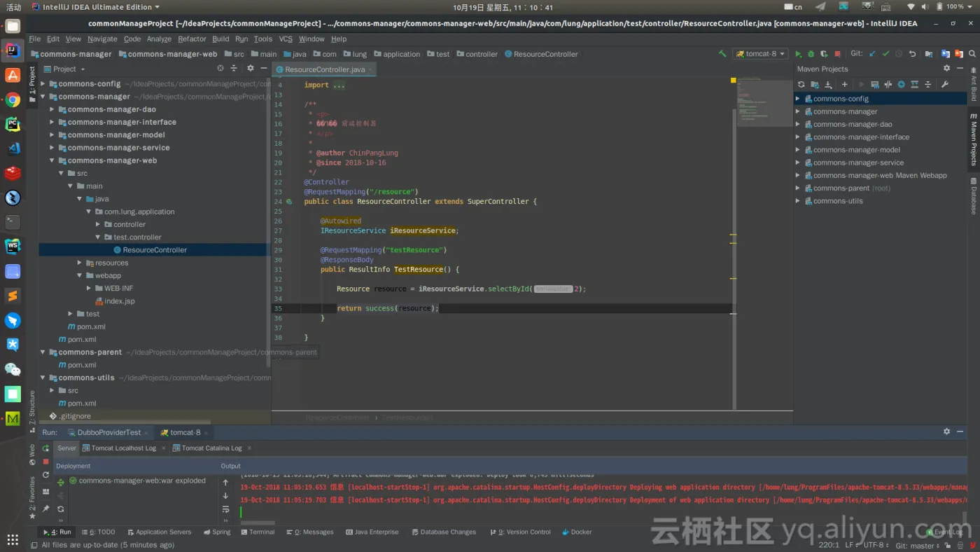Add Maven project with plus icon
This screenshot has height=552, width=980.
844,85
